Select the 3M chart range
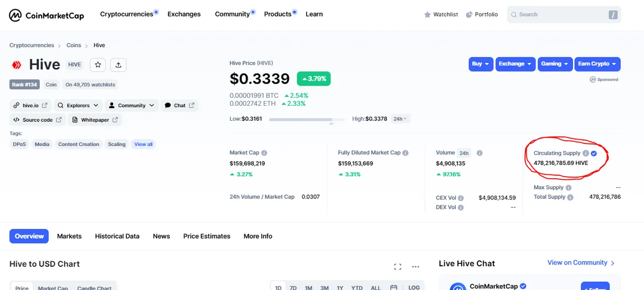 click(x=325, y=287)
